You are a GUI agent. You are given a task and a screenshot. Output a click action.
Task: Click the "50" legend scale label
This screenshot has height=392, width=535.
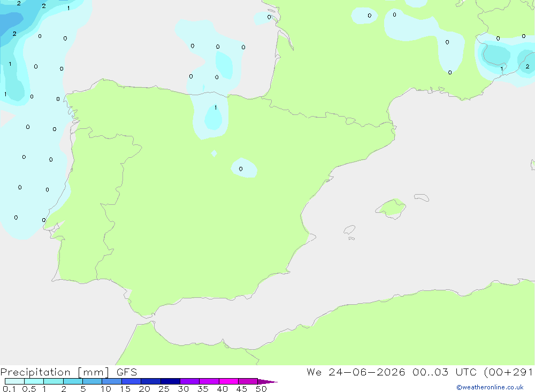[x=261, y=389]
